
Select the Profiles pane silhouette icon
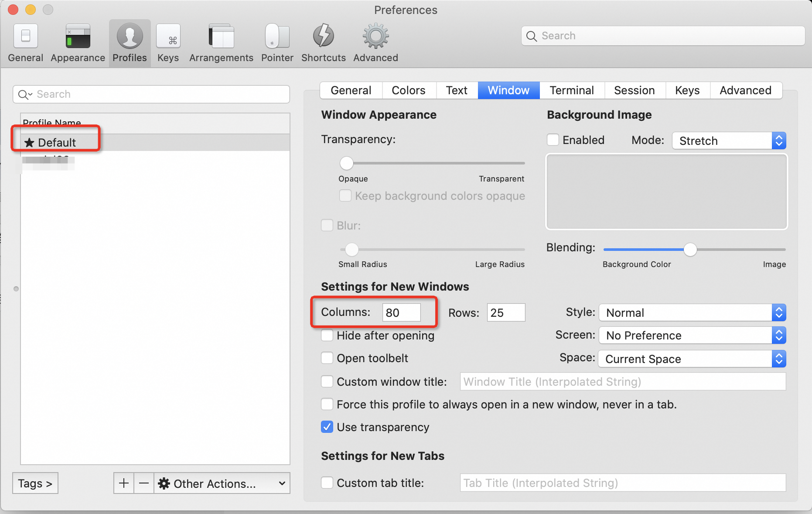pyautogui.click(x=130, y=36)
